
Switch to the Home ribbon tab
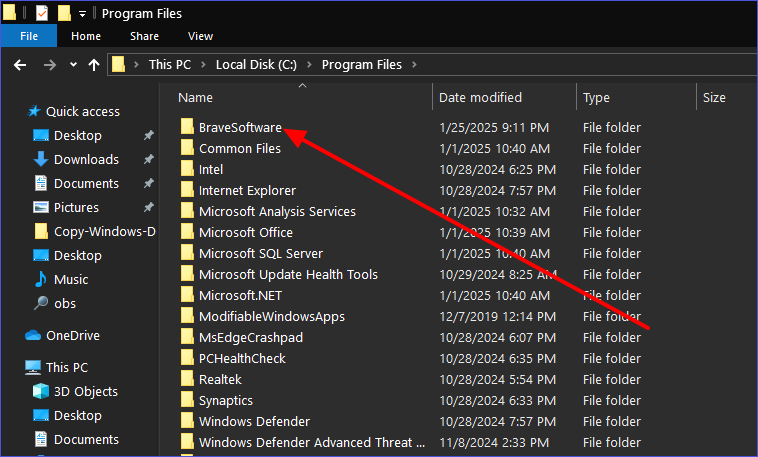(x=86, y=36)
